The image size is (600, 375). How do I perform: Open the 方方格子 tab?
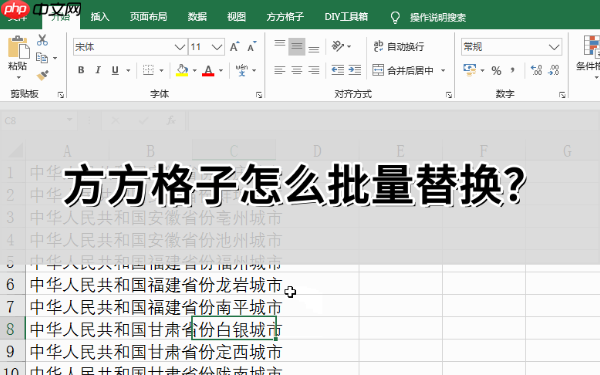click(x=285, y=17)
